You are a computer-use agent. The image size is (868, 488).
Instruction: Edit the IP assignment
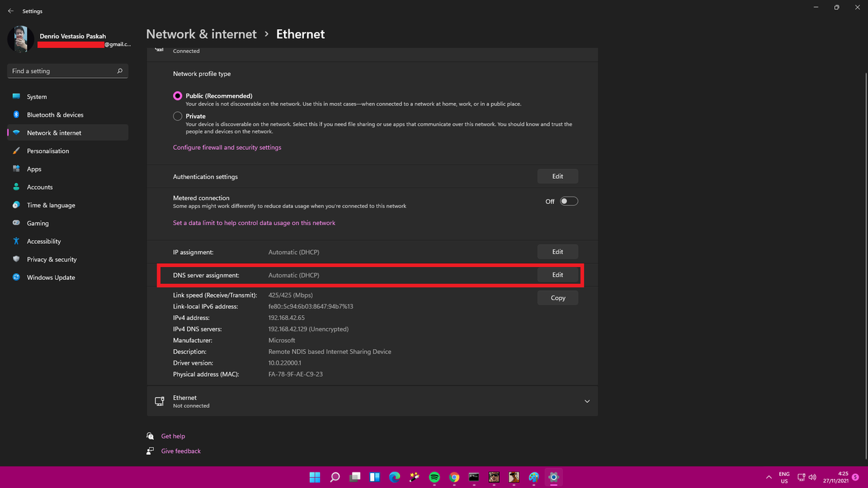coord(557,251)
